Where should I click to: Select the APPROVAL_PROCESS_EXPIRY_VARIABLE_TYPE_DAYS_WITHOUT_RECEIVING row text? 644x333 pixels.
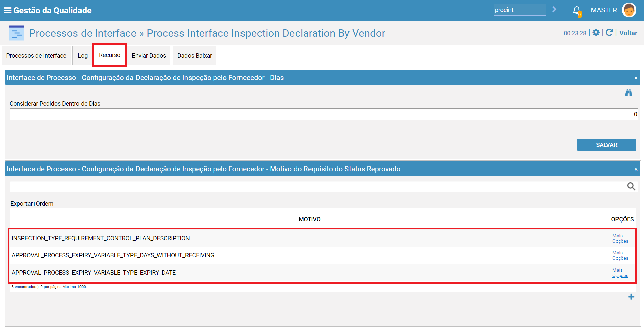coord(113,255)
